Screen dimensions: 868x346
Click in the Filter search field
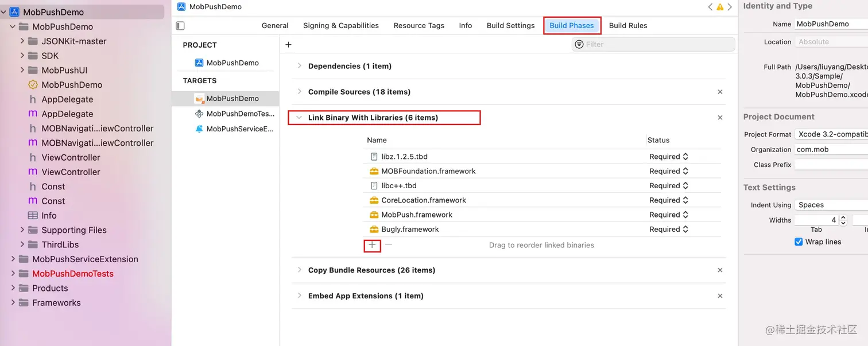click(x=653, y=44)
